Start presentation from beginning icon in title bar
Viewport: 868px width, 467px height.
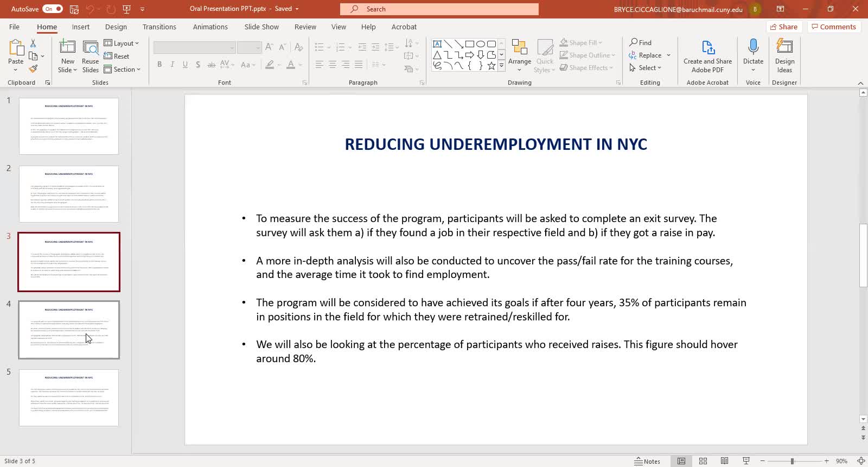coord(126,9)
